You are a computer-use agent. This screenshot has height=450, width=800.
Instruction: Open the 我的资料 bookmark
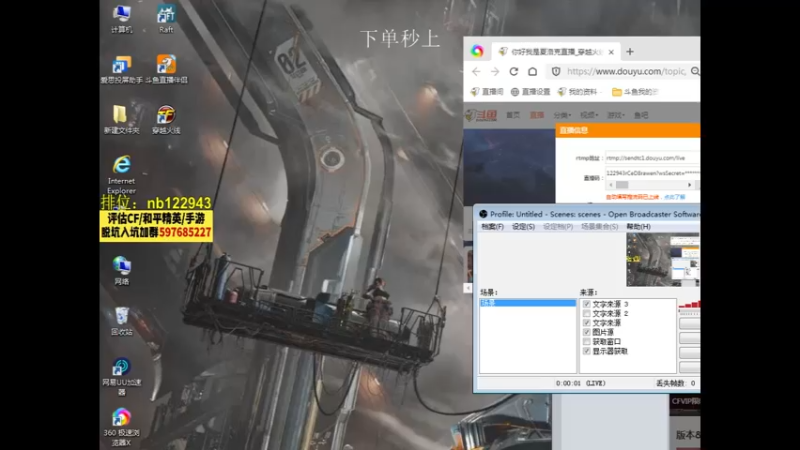[x=578, y=92]
